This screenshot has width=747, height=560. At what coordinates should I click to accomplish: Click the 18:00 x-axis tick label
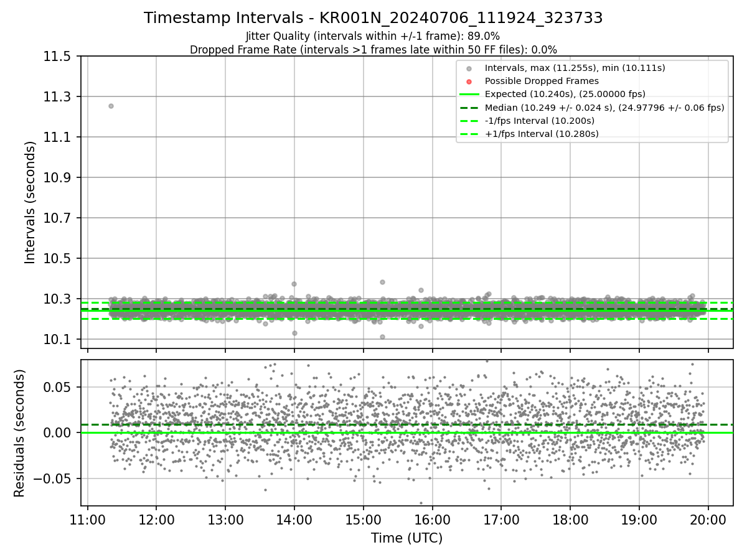click(x=570, y=520)
